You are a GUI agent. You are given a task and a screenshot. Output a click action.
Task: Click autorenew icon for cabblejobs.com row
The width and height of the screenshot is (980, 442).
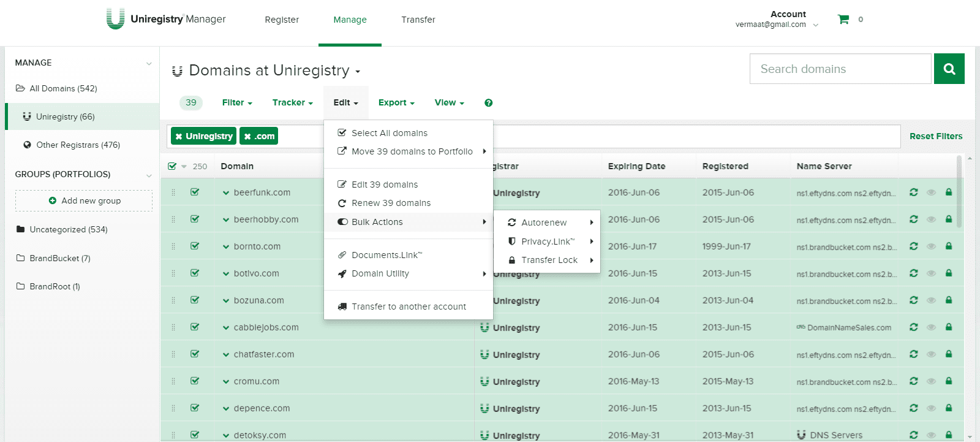(x=913, y=327)
